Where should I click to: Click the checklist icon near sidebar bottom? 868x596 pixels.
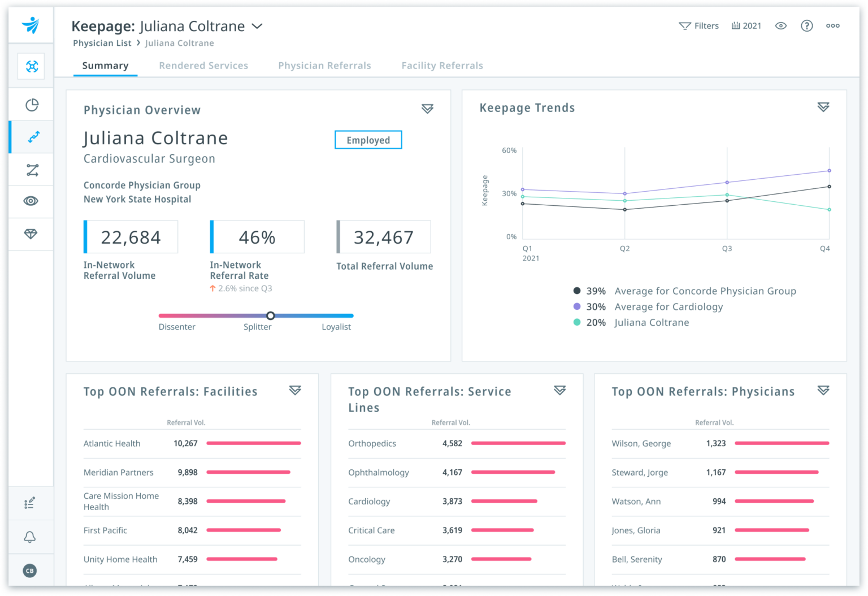pos(30,503)
